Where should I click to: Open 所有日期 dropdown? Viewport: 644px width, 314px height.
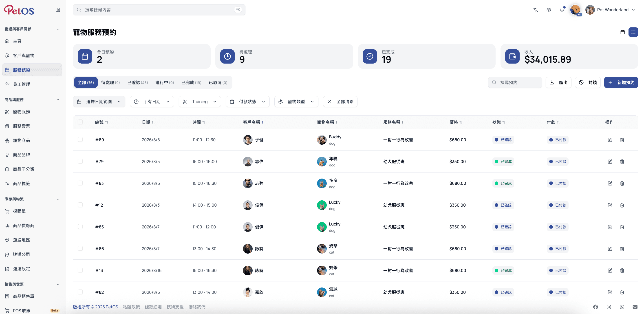tap(152, 102)
